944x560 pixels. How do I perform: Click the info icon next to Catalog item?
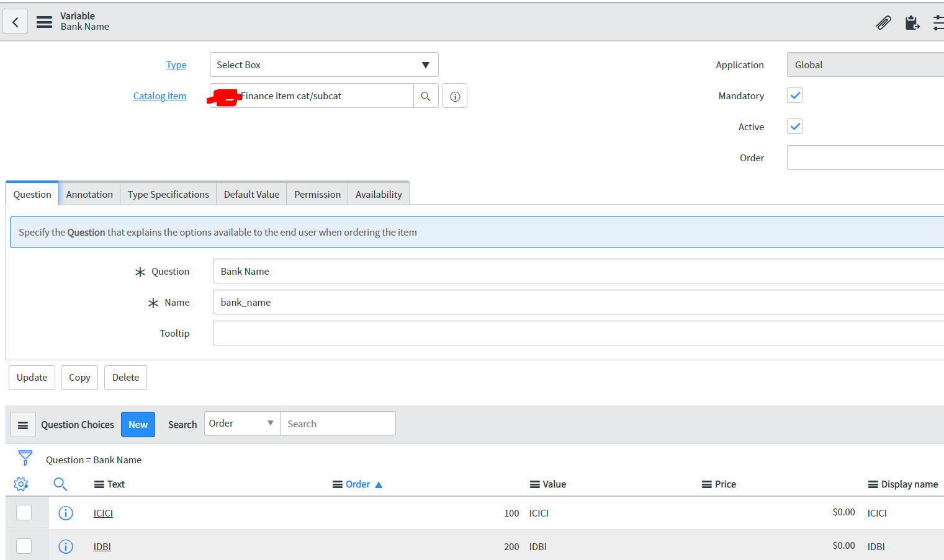click(455, 96)
